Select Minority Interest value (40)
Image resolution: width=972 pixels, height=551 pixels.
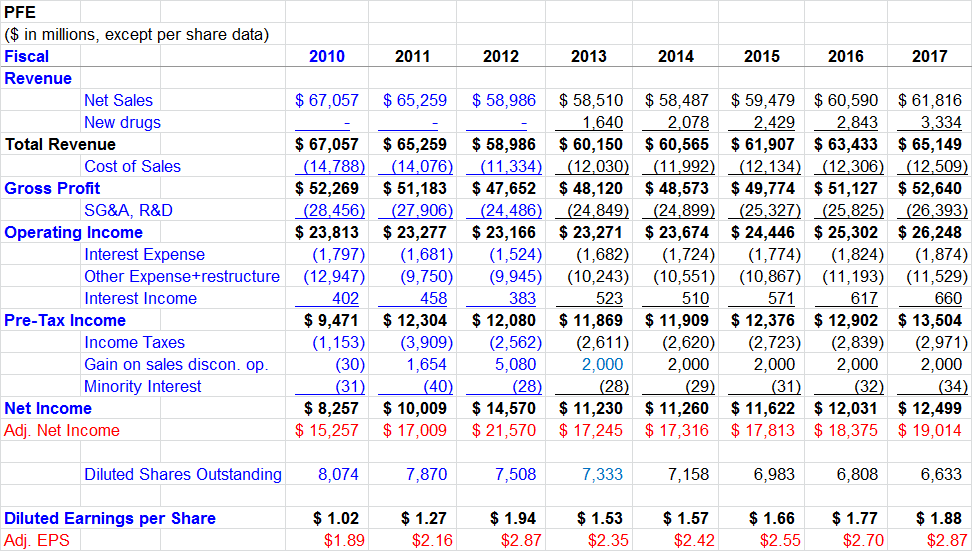(x=438, y=387)
